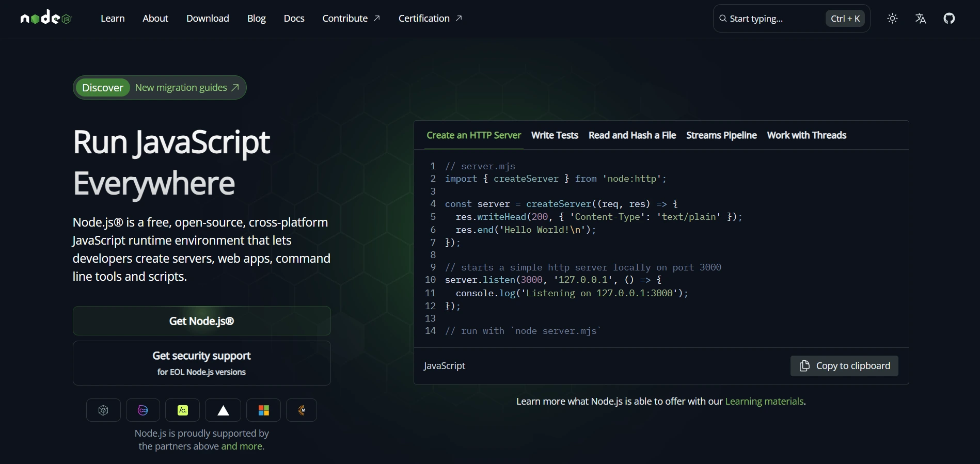Click the '// run with node server.mjs' comment
This screenshot has width=980, height=464.
tap(524, 331)
